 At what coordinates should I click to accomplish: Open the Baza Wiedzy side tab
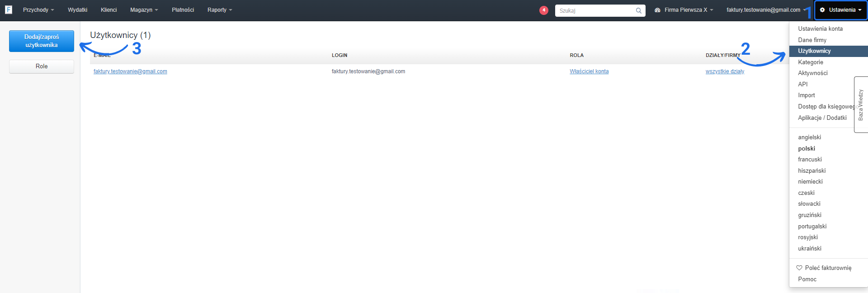pyautogui.click(x=861, y=104)
